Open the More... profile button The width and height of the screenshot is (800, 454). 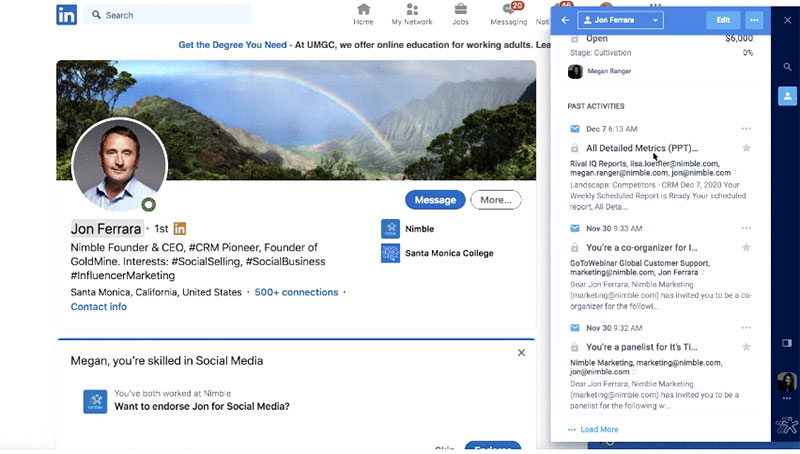click(495, 200)
